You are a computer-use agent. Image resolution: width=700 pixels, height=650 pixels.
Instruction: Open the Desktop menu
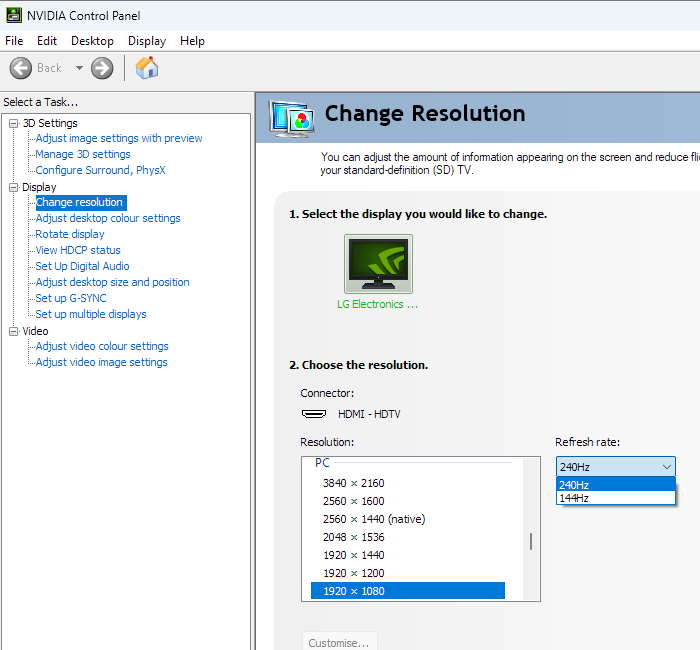click(92, 41)
